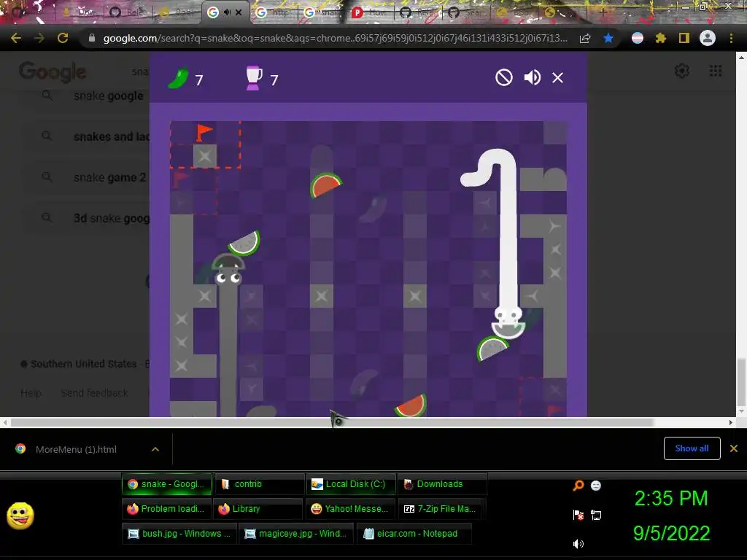747x560 pixels.
Task: Click the network tray icon
Action: [x=596, y=515]
